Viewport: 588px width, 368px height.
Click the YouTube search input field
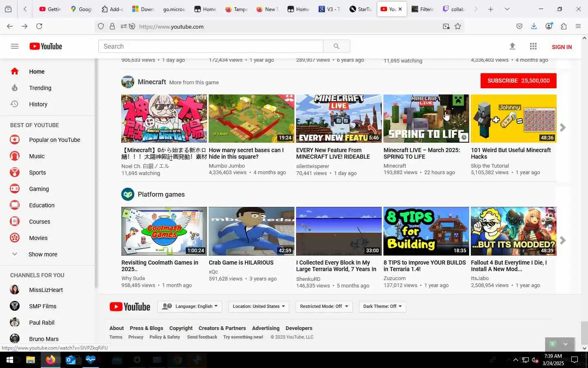pyautogui.click(x=211, y=46)
